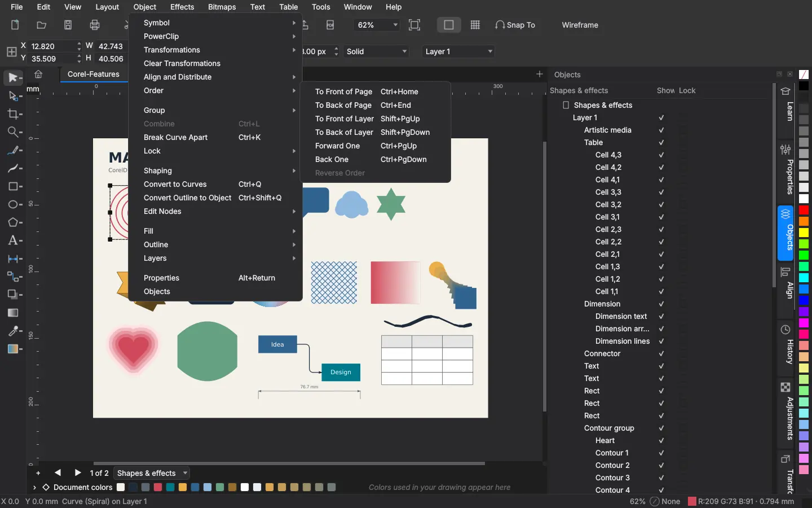Toggle visibility of Dimension text

(661, 317)
